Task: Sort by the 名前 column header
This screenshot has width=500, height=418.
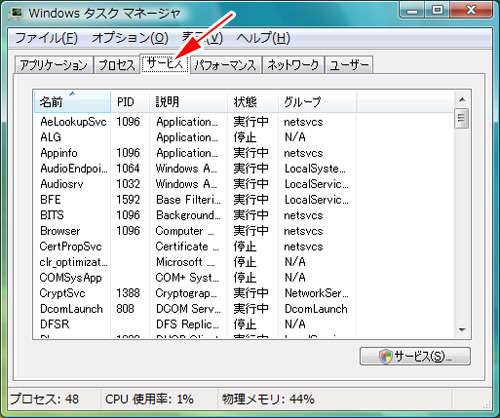Action: [x=72, y=101]
